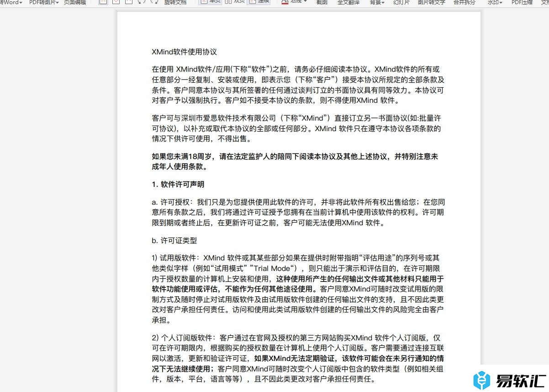Open the 全文翻译 translation tool
Image resolution: width=549 pixels, height=392 pixels.
pyautogui.click(x=348, y=2)
